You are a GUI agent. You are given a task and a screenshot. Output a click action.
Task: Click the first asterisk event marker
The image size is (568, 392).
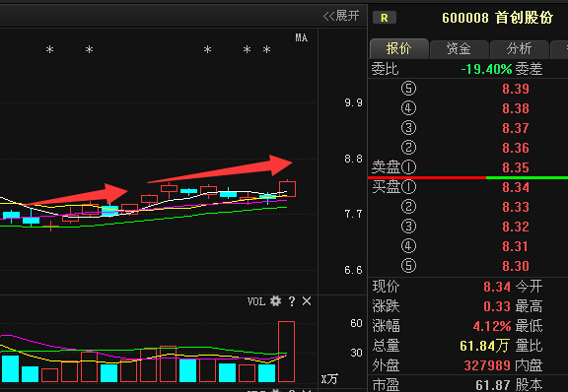[x=49, y=49]
